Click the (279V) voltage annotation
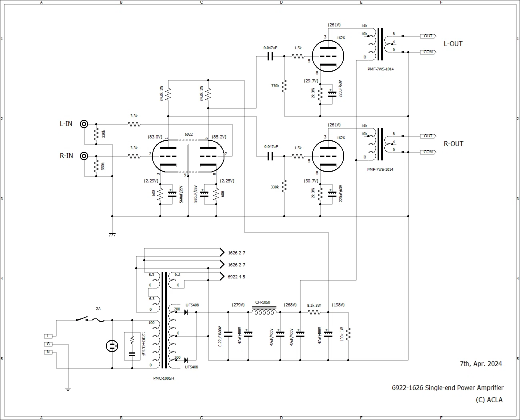Image resolution: width=520 pixels, height=420 pixels. (238, 305)
